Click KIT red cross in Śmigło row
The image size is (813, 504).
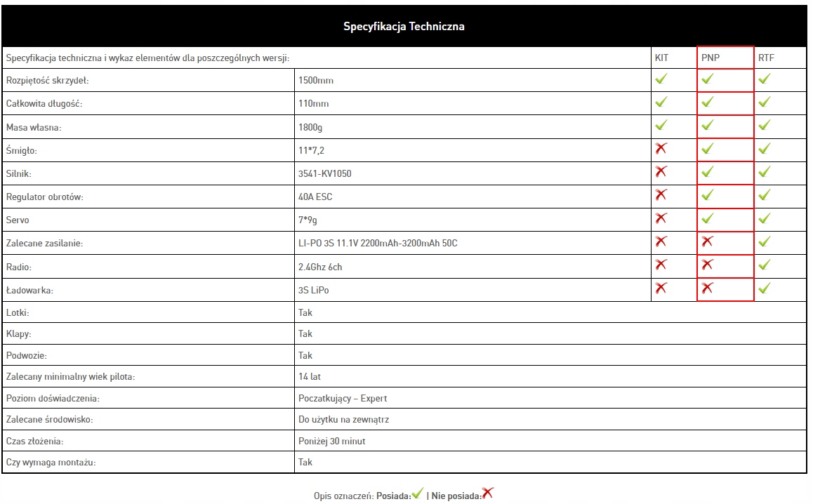coord(661,148)
